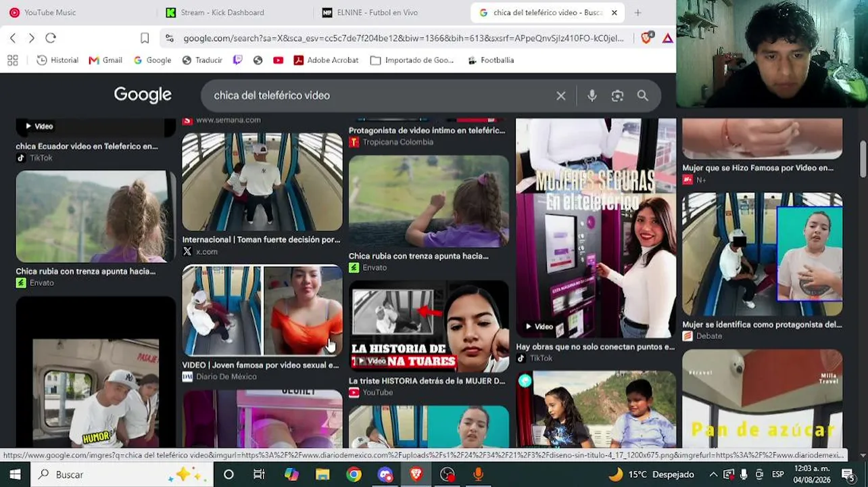This screenshot has width=868, height=487.
Task: Clear the Google search box text
Action: coord(561,95)
